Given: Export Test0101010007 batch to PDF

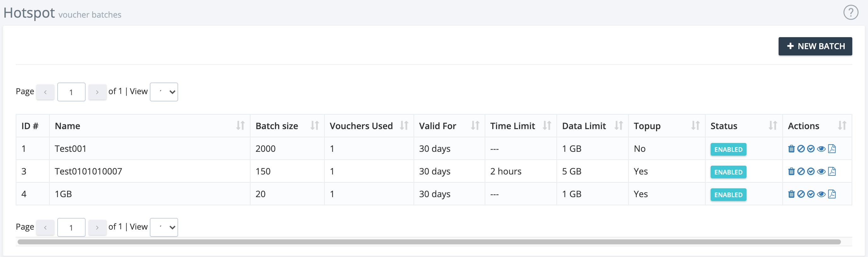Looking at the screenshot, I should point(831,171).
